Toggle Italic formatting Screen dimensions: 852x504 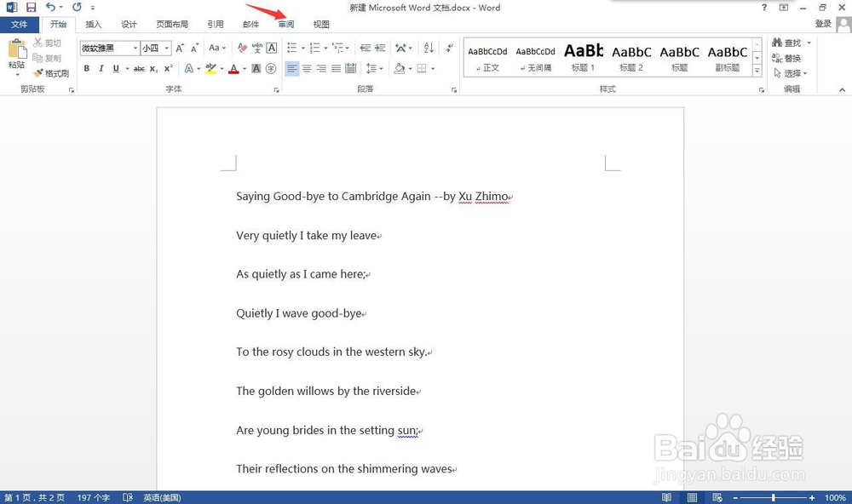point(101,68)
